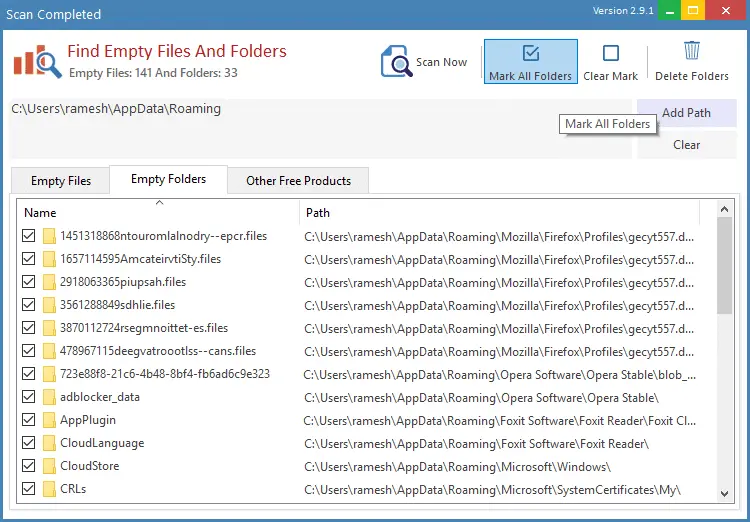Image resolution: width=750 pixels, height=522 pixels.
Task: Switch to the Empty Files tab
Action: point(61,181)
